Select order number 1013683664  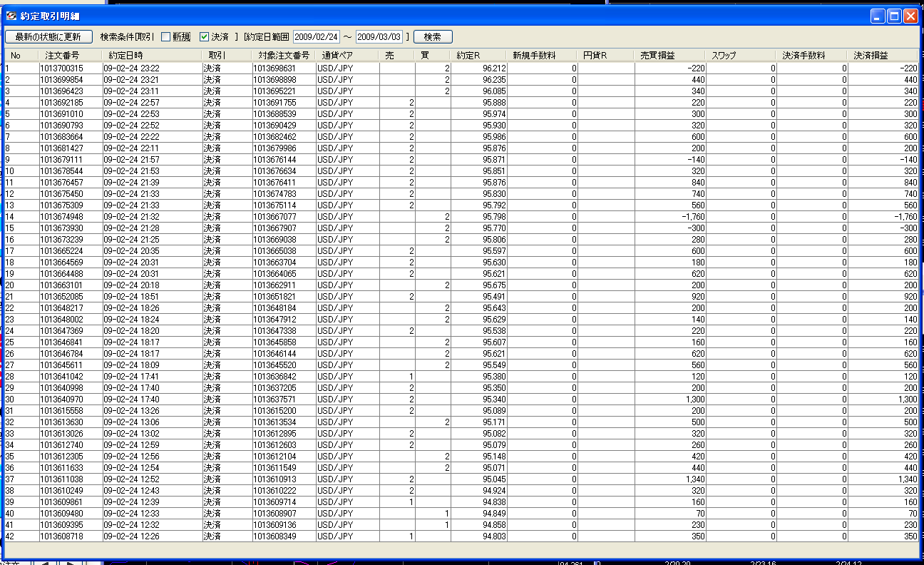tap(61, 137)
